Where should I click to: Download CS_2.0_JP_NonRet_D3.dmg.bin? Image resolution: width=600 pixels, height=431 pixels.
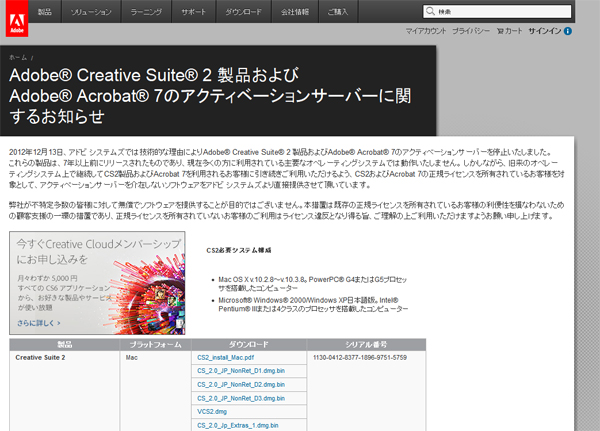click(x=241, y=398)
